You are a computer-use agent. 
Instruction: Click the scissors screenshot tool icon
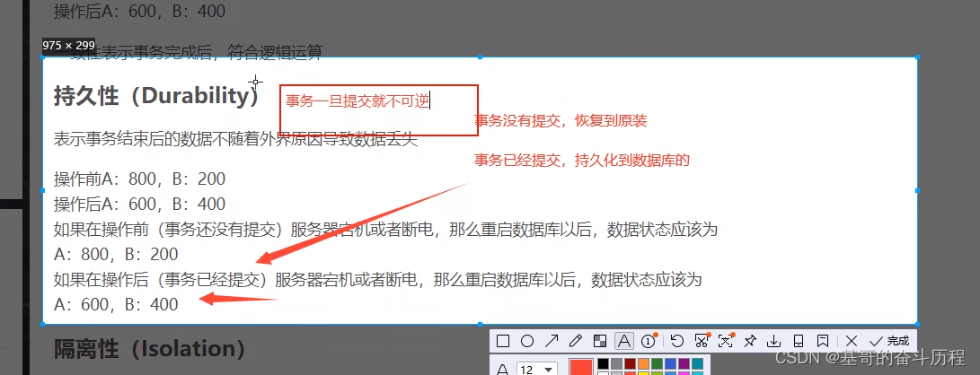coord(702,341)
